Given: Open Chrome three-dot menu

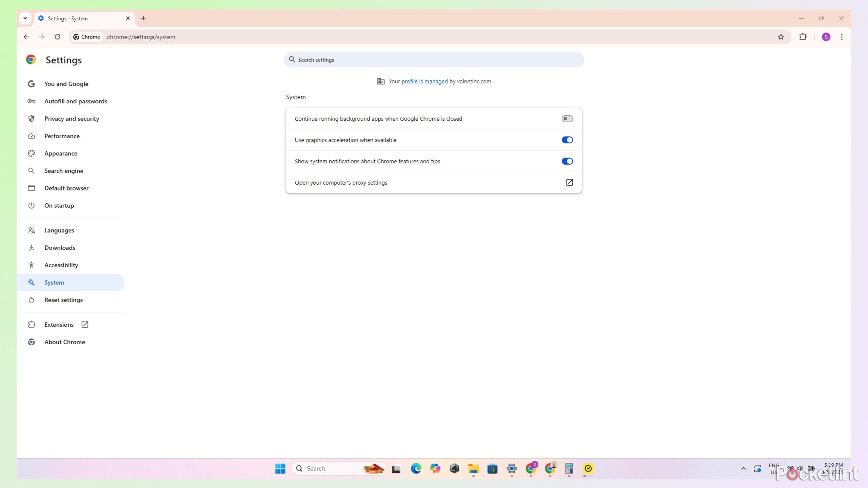Looking at the screenshot, I should (x=842, y=37).
